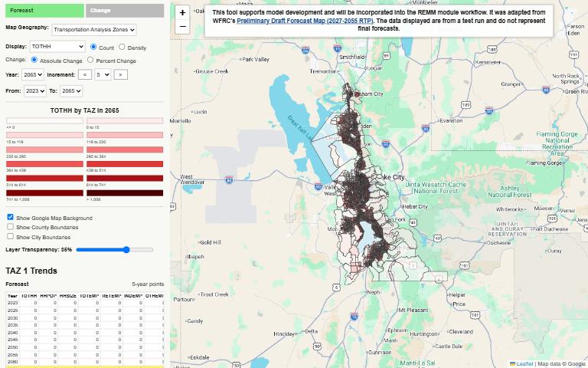588x368 pixels.
Task: Open the Increment value dropdown
Action: coord(103,74)
